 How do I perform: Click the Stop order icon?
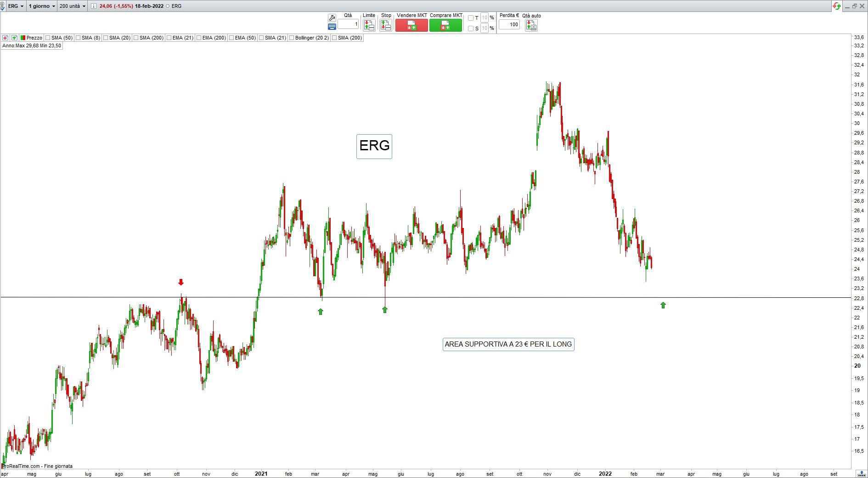pos(386,25)
